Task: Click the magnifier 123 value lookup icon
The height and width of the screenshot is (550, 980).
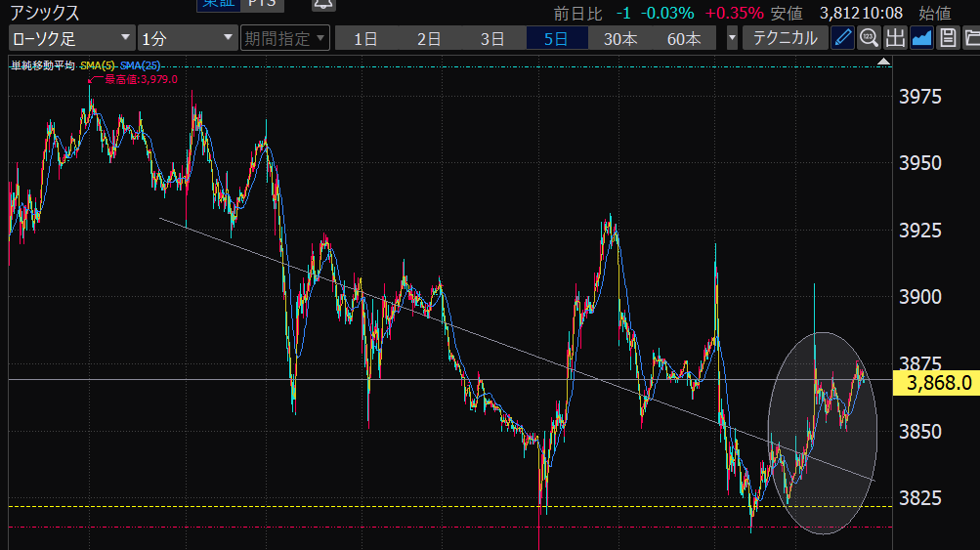Action: (869, 39)
